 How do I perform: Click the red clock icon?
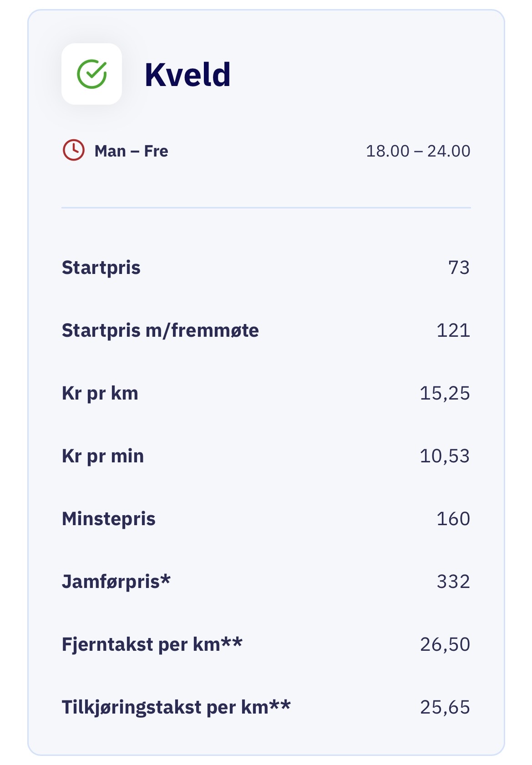point(73,150)
